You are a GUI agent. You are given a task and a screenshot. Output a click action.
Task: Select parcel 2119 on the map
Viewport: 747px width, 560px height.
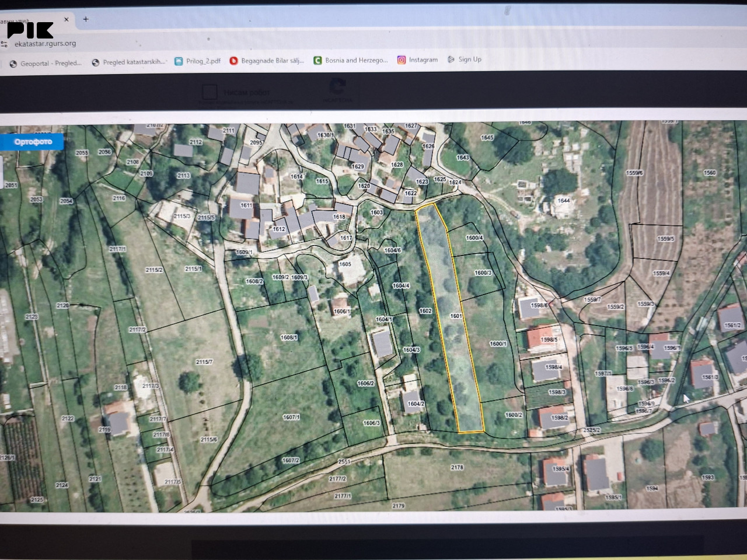[104, 430]
